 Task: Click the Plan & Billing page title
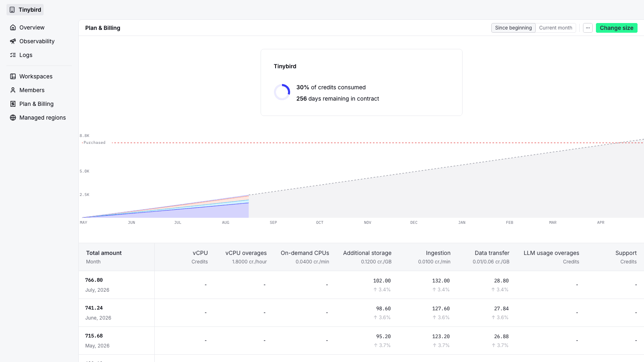[x=103, y=28]
